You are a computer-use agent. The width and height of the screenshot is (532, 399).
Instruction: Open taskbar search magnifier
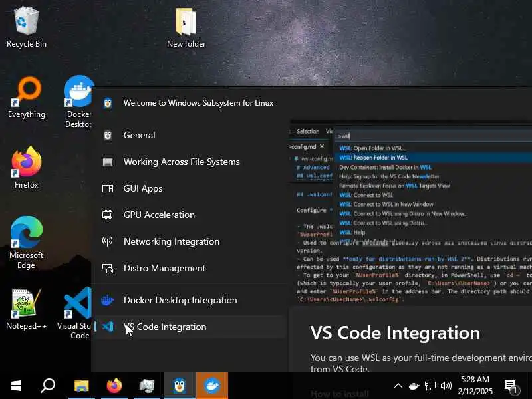click(x=48, y=386)
